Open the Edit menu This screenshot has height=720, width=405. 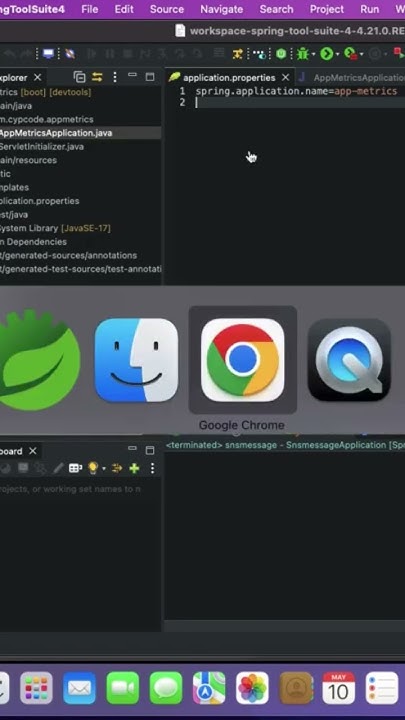click(x=124, y=9)
